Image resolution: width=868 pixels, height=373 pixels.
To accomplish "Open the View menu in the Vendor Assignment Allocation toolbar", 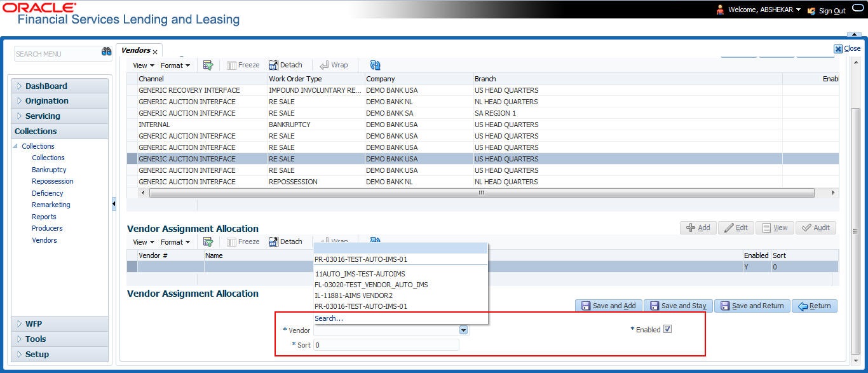I will tap(143, 242).
